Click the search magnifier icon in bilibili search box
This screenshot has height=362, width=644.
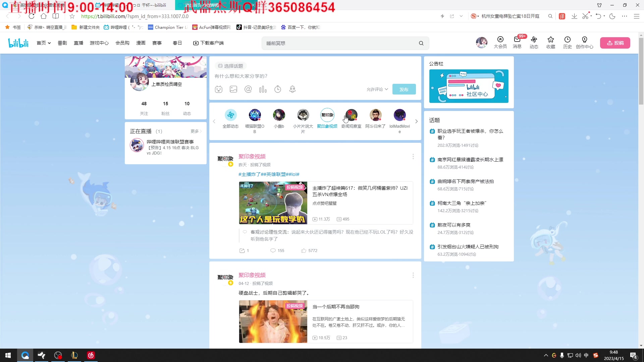click(421, 43)
